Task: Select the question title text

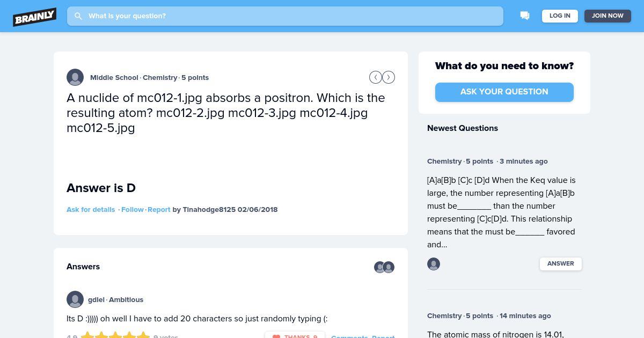Action: 226,113
